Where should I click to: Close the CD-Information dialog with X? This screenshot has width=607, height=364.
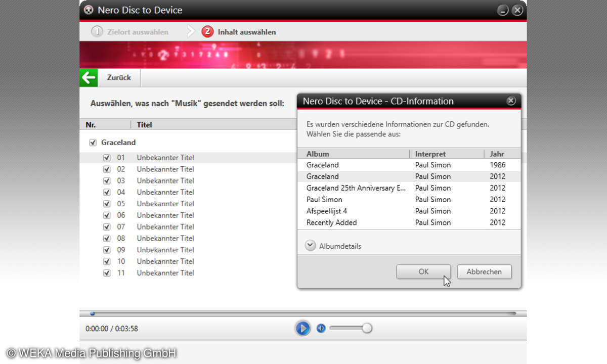(511, 101)
